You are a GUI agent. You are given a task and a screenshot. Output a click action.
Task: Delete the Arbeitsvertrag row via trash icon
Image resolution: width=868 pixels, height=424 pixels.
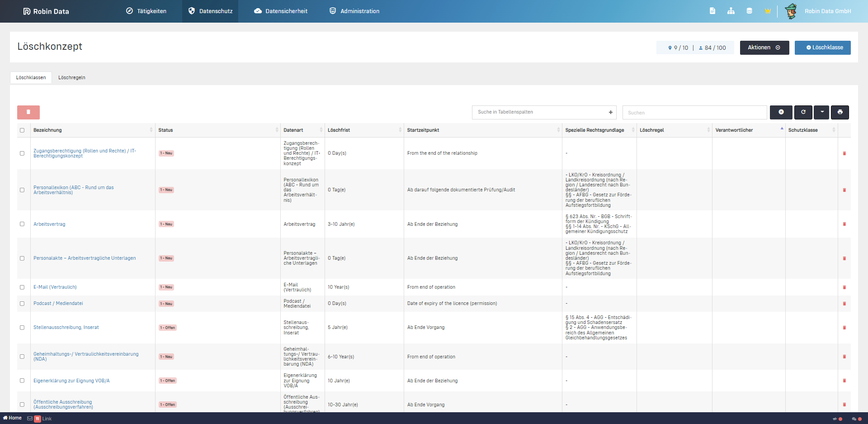tap(844, 224)
